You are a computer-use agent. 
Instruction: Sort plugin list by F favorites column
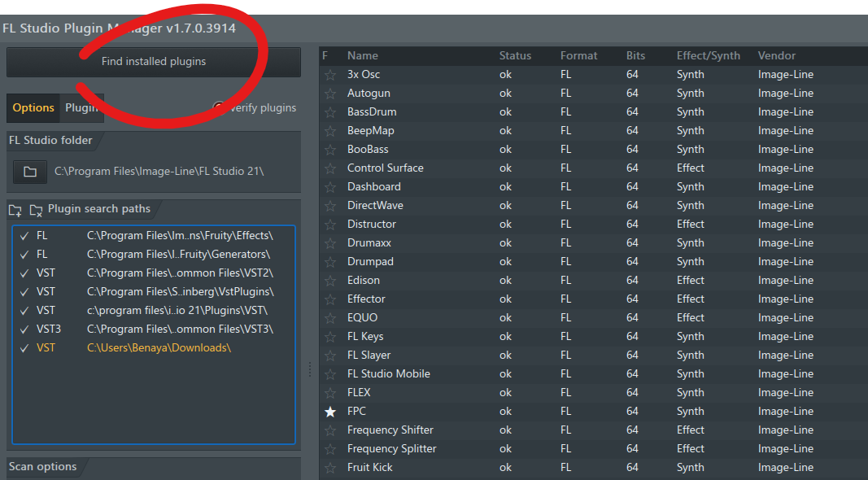[325, 56]
